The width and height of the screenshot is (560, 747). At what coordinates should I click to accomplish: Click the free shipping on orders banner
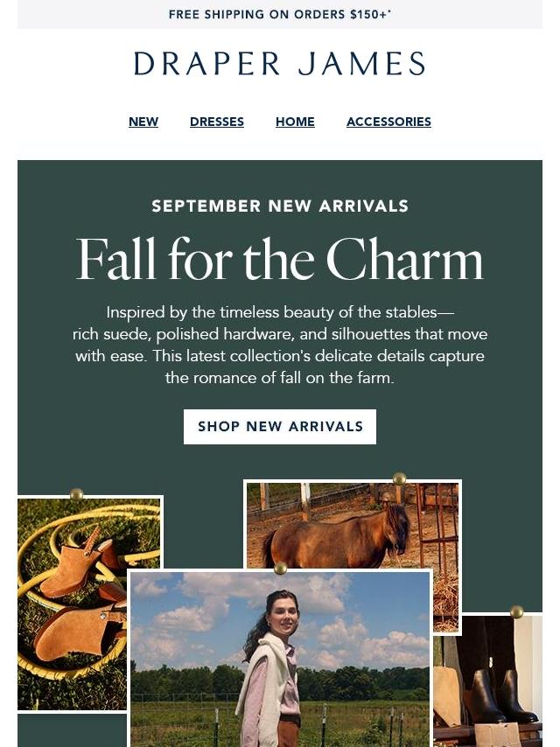[280, 14]
